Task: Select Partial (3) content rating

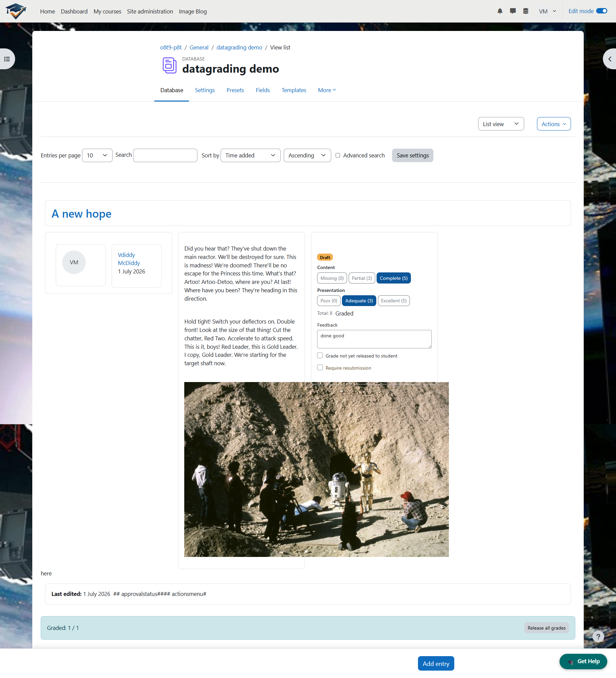Action: point(362,278)
